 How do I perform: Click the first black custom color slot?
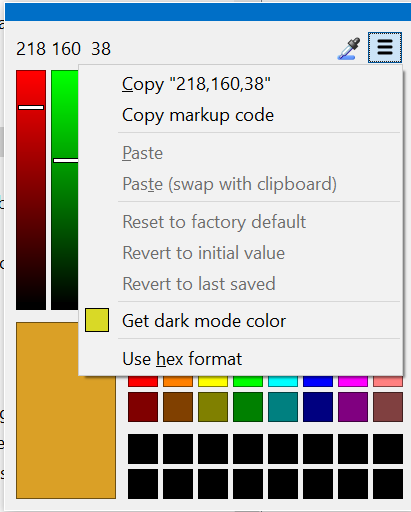(143, 449)
